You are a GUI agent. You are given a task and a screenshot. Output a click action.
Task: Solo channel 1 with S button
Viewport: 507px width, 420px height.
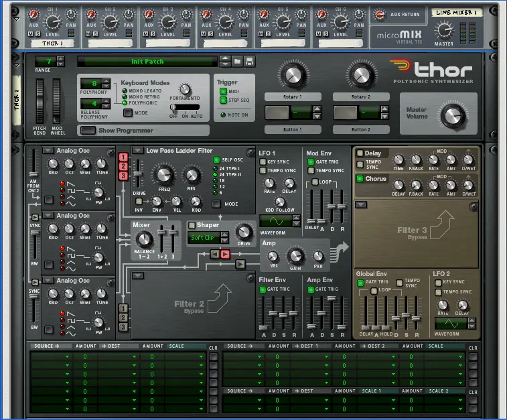pyautogui.click(x=38, y=34)
